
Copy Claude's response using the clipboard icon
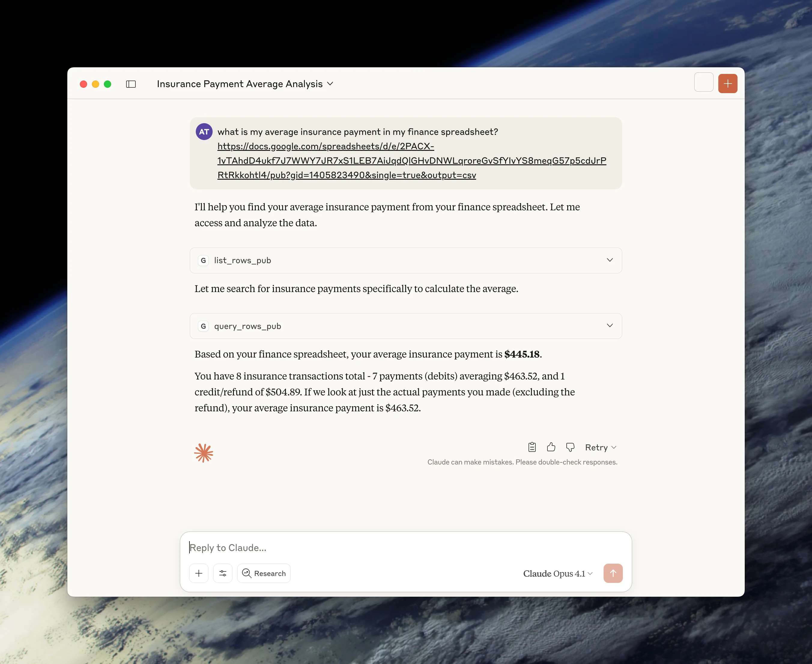(x=532, y=447)
